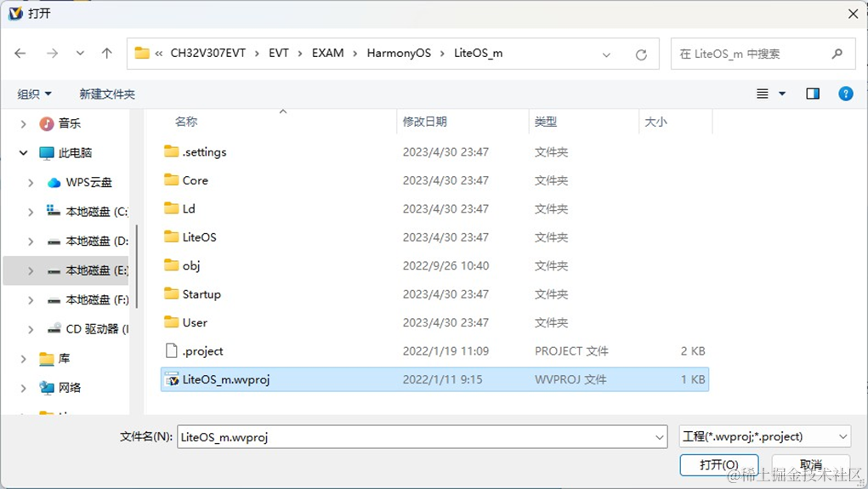The height and width of the screenshot is (489, 868).
Task: Select the obj folder icon
Action: 172,264
